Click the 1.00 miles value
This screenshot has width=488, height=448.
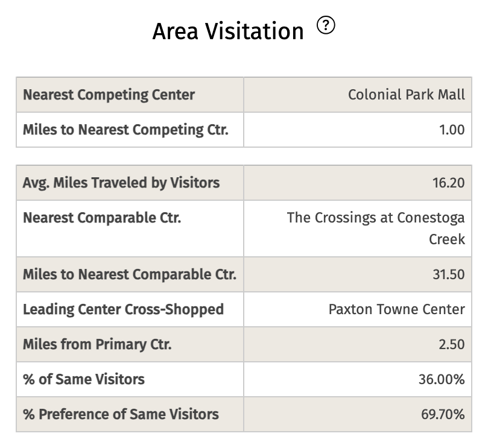(452, 130)
